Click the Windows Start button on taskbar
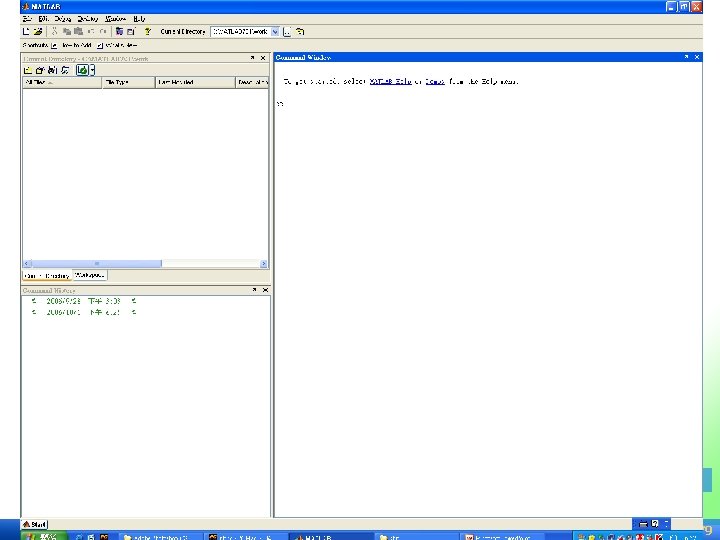 44,536
